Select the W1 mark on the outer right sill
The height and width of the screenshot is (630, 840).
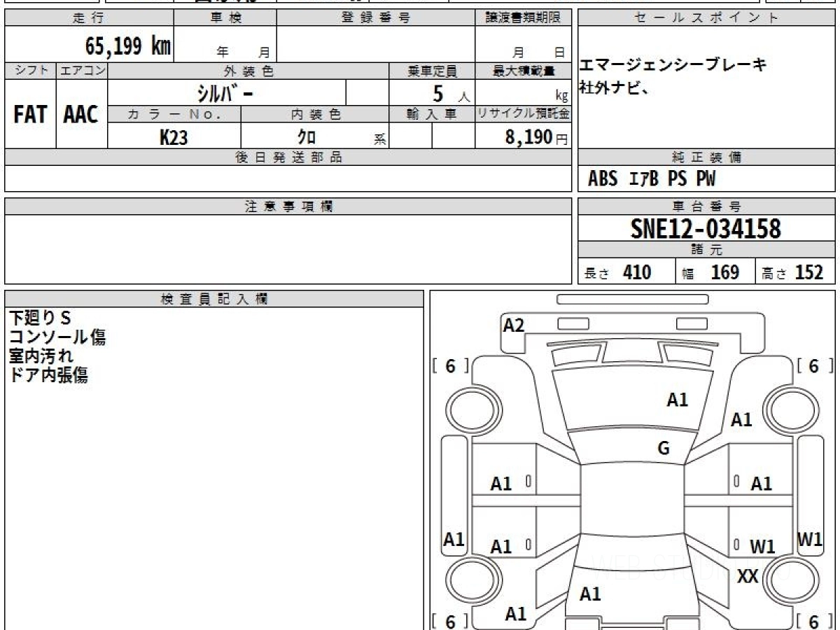click(x=810, y=539)
